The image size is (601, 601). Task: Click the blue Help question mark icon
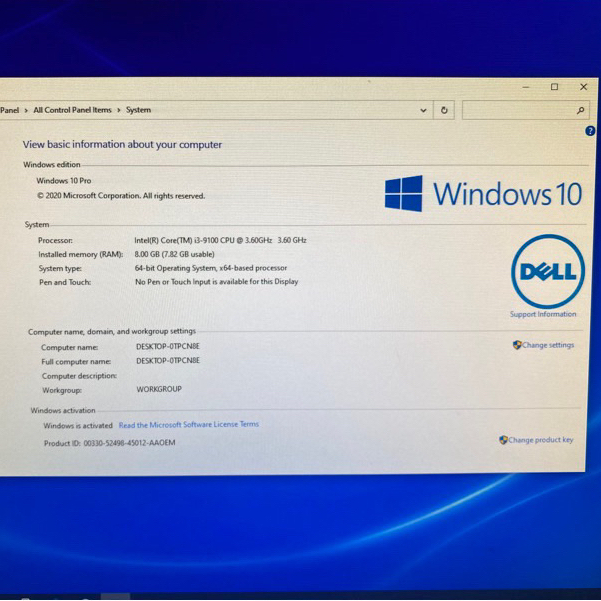(x=590, y=131)
